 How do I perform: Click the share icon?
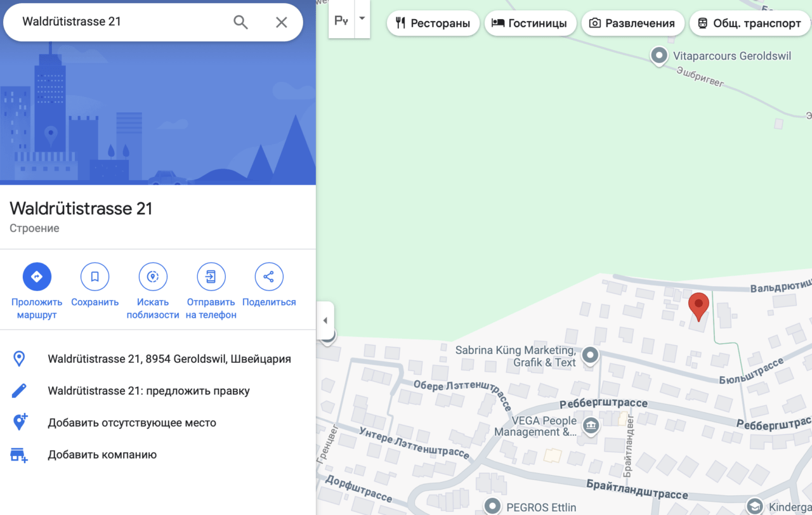click(x=269, y=277)
